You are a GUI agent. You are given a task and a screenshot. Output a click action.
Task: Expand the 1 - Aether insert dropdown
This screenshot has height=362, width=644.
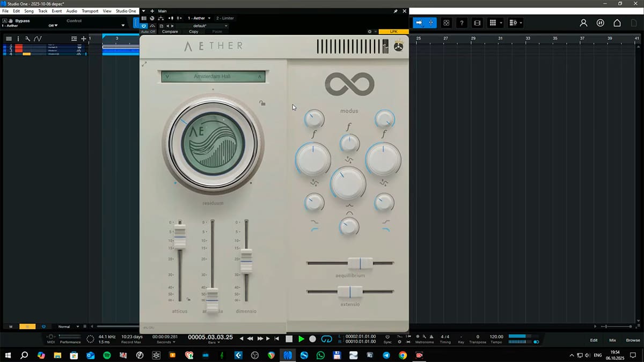[x=209, y=18]
